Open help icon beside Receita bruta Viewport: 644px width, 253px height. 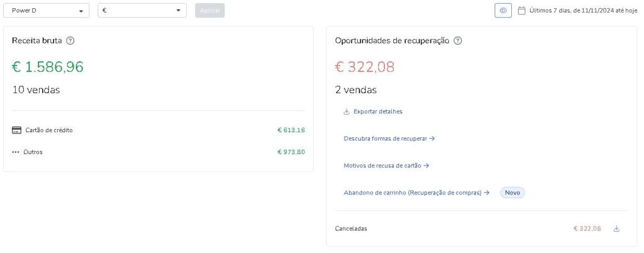[70, 41]
